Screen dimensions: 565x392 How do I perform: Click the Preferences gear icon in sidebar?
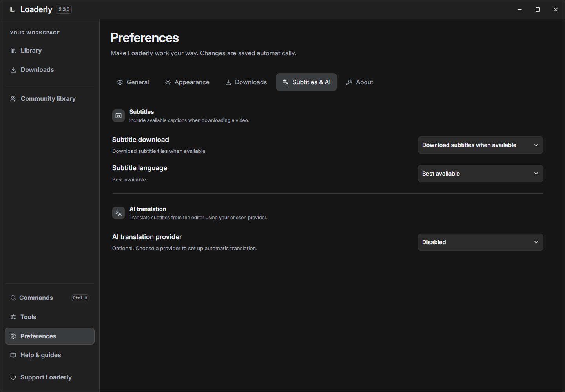click(x=13, y=336)
